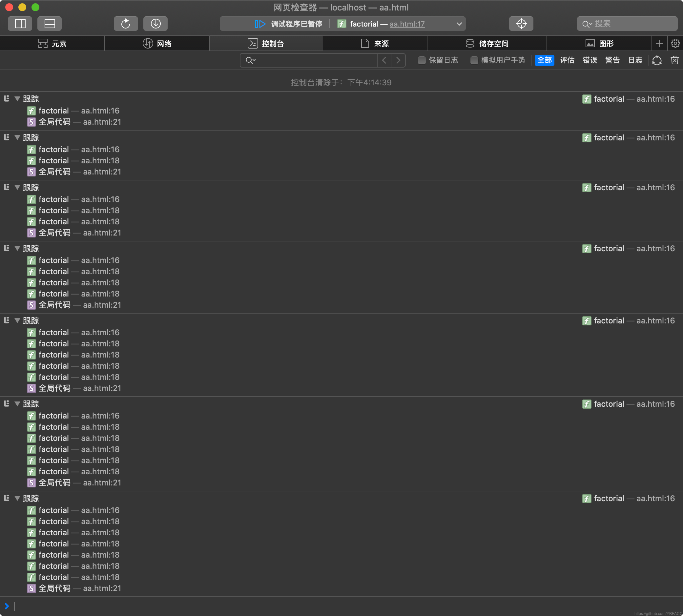Screen dimensions: 683x616
Task: Reload the page with refresh icon
Action: pos(126,24)
